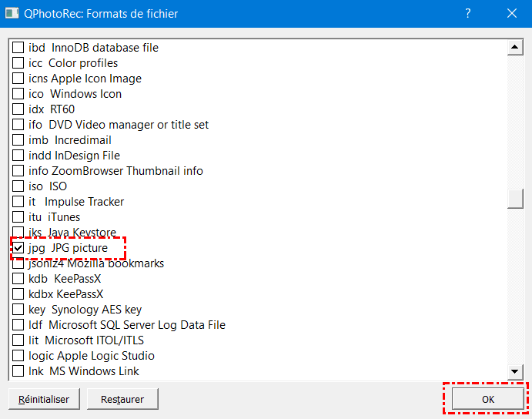Check the itu iTunes format
This screenshot has height=419, width=532.
click(x=18, y=217)
